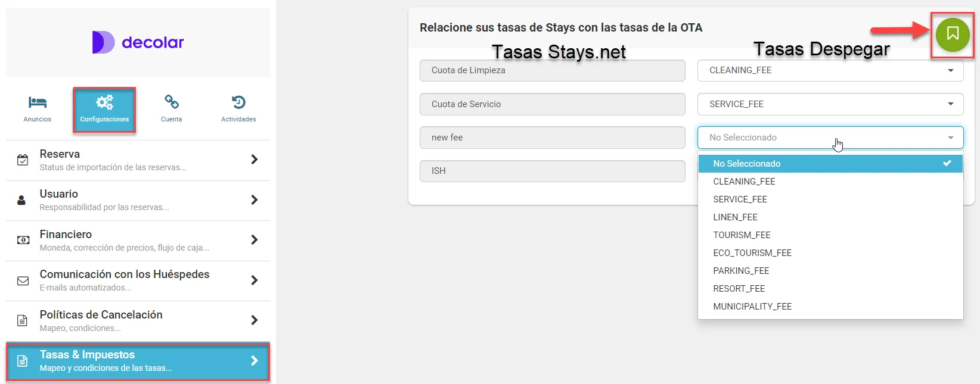The image size is (980, 384).
Task: Open the Configuraciones gears tab
Action: click(x=104, y=109)
